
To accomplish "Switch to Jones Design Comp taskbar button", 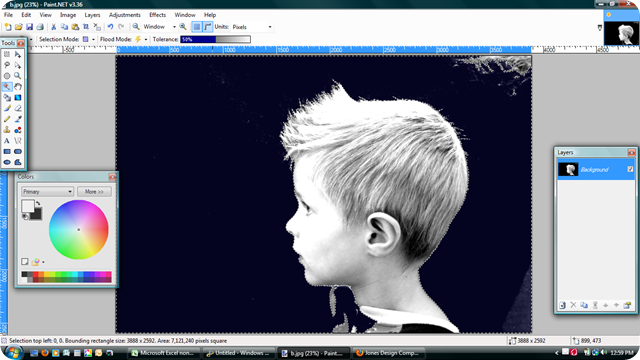I will tap(388, 353).
